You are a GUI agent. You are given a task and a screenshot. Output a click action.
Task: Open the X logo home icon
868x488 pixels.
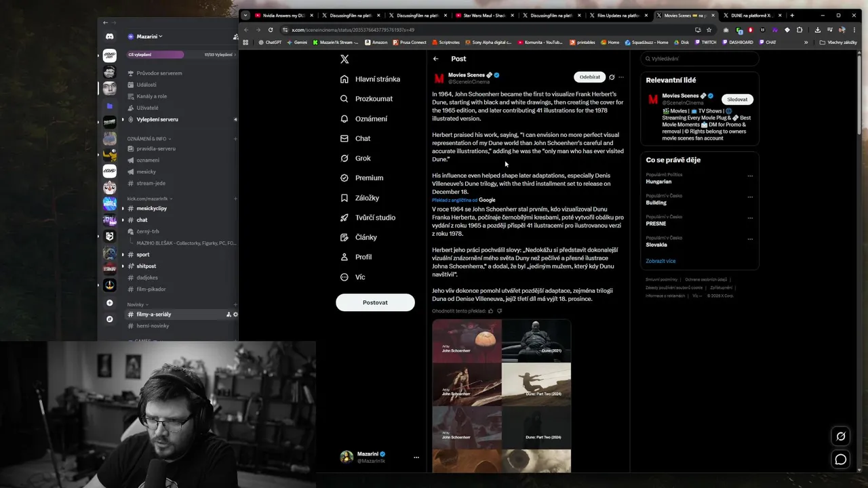tap(344, 59)
